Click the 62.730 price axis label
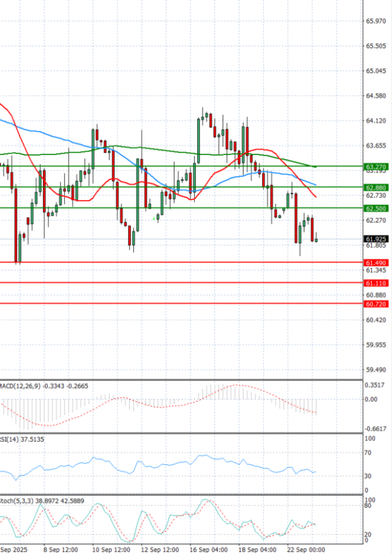Viewport: 392px width, 554px height. pyautogui.click(x=376, y=196)
